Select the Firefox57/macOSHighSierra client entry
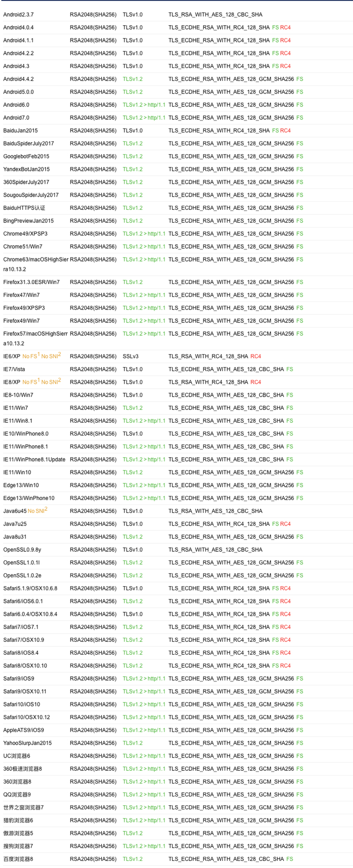Viewport: 353px width, 868px height. (x=35, y=338)
